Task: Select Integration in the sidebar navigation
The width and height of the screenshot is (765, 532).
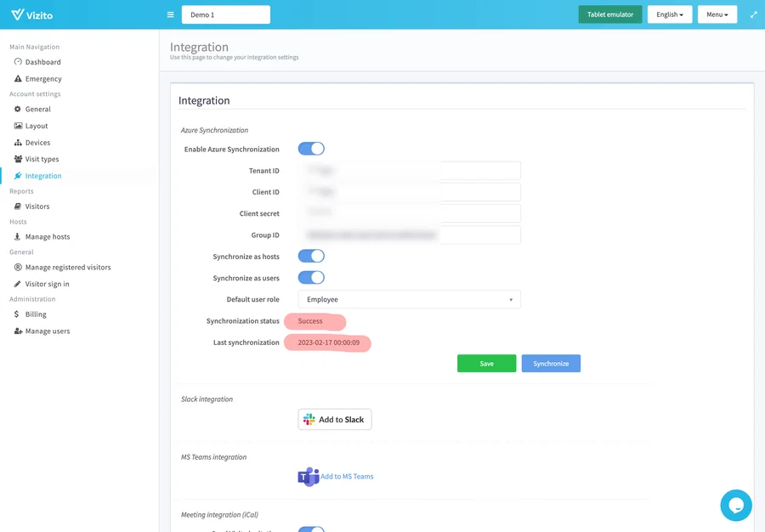Action: [45, 175]
